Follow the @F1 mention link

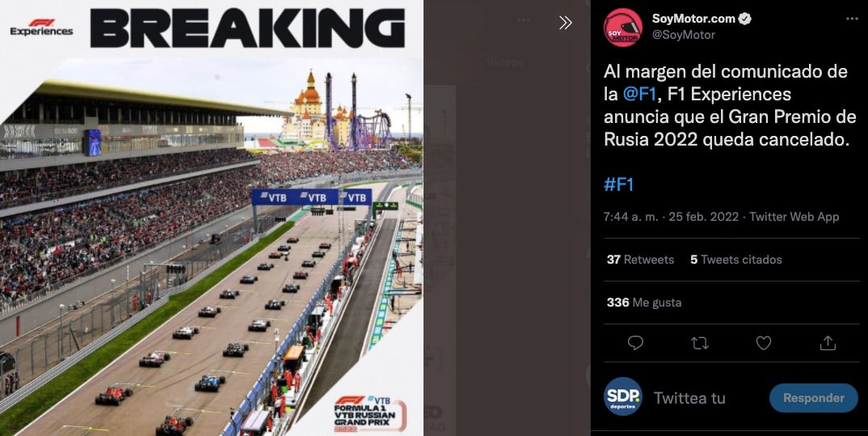(x=639, y=94)
